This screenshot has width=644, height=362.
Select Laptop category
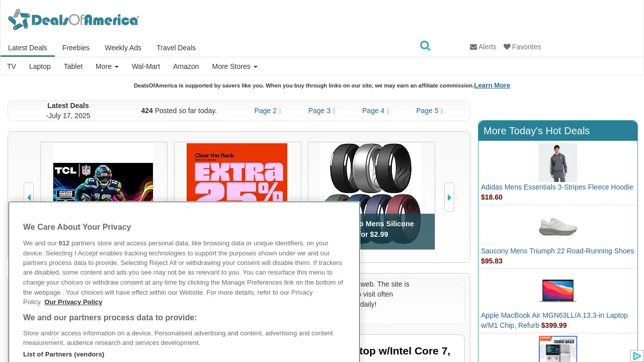coord(40,66)
